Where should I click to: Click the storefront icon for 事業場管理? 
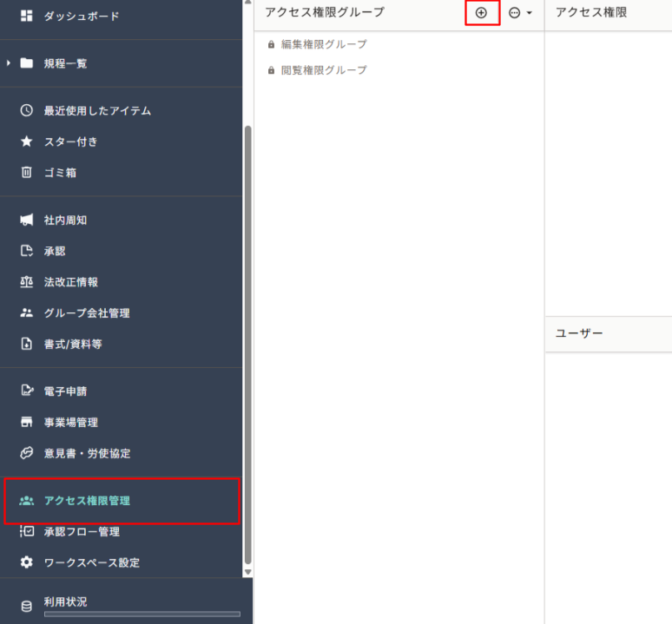(x=27, y=422)
